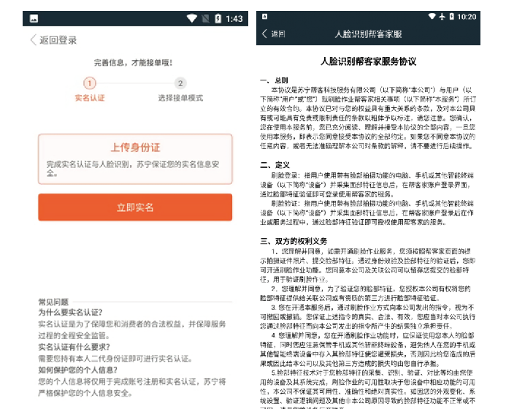Tap the answer 需要您持有本人二代身份证即可进行实名认证
This screenshot has width=506, height=420.
click(x=115, y=359)
